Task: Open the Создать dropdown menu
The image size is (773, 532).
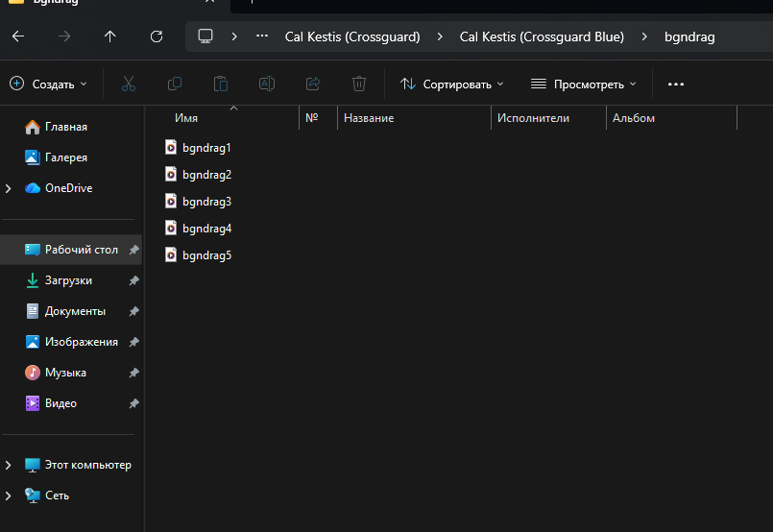Action: 49,84
